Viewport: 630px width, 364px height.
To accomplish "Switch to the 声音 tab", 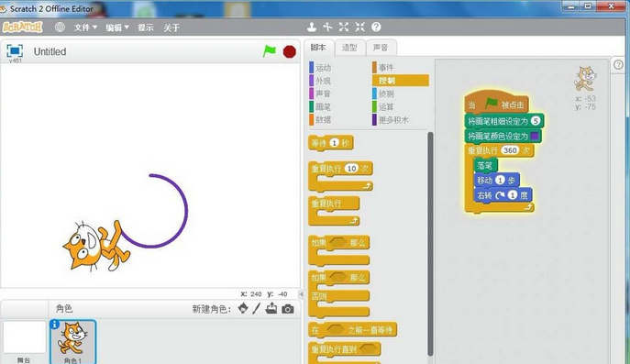I will point(381,48).
